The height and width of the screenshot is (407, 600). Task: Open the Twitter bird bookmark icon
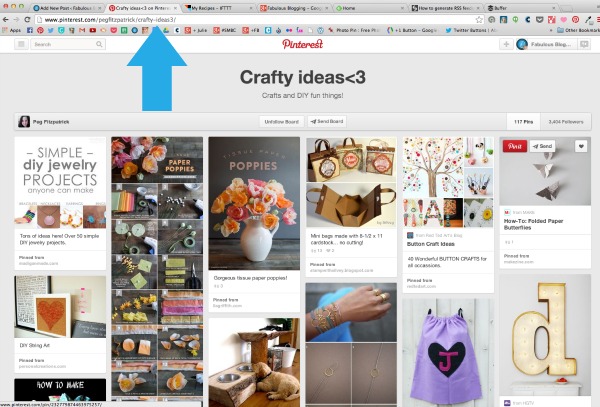tap(51, 30)
